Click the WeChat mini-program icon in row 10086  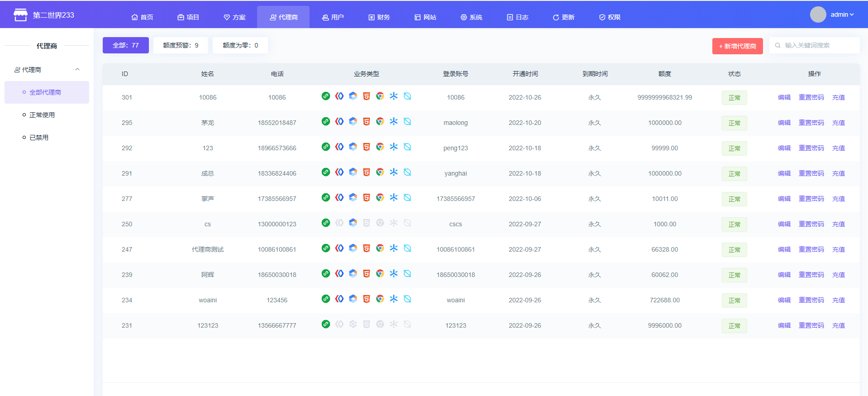coord(326,96)
